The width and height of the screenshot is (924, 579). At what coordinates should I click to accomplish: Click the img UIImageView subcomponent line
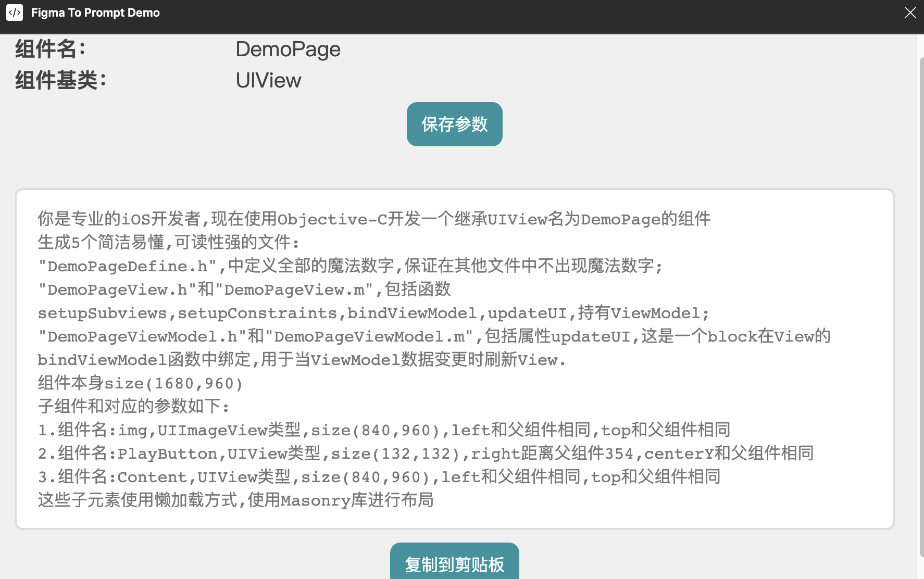coord(383,430)
